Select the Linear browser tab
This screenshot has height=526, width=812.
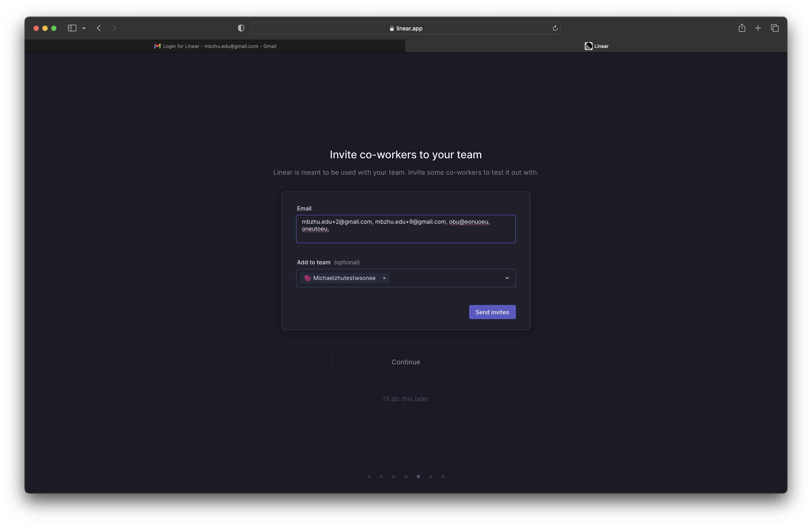pos(600,46)
